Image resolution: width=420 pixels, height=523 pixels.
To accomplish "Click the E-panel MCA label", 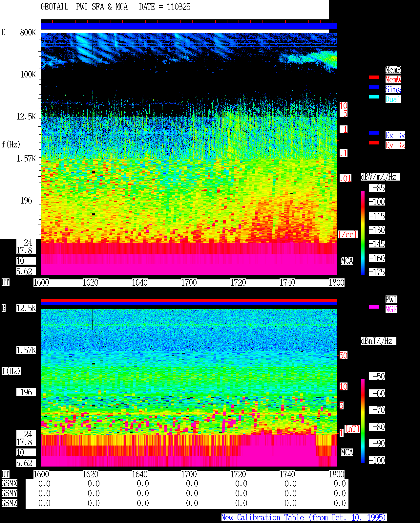I will tap(347, 261).
